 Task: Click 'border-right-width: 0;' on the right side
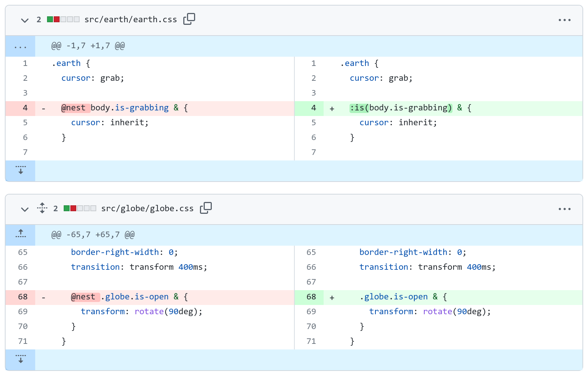(x=413, y=253)
